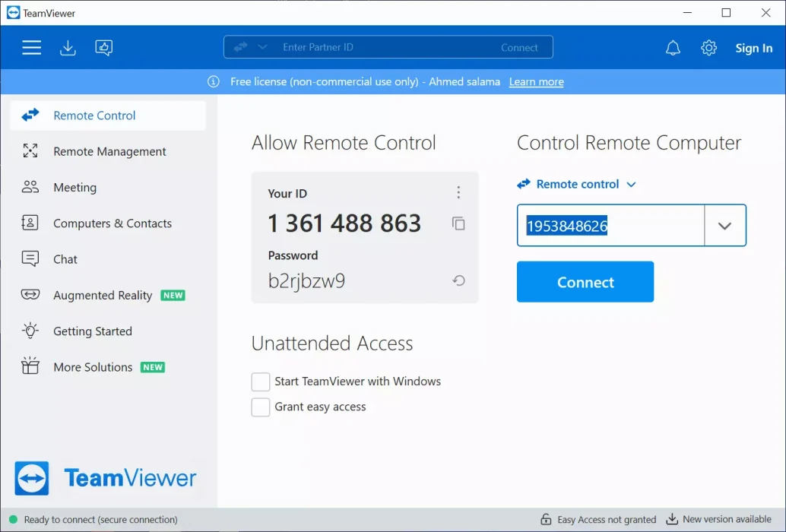Follow the Learn more link
The height and width of the screenshot is (532, 786).
[x=536, y=81]
